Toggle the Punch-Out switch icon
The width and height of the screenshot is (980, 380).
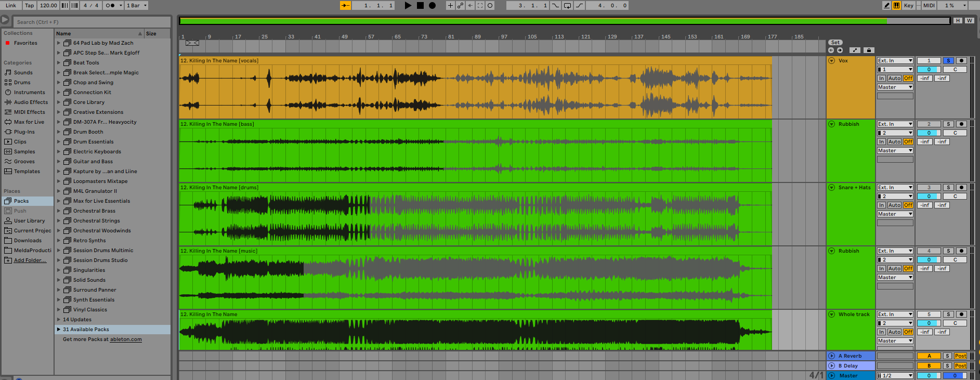[579, 5]
